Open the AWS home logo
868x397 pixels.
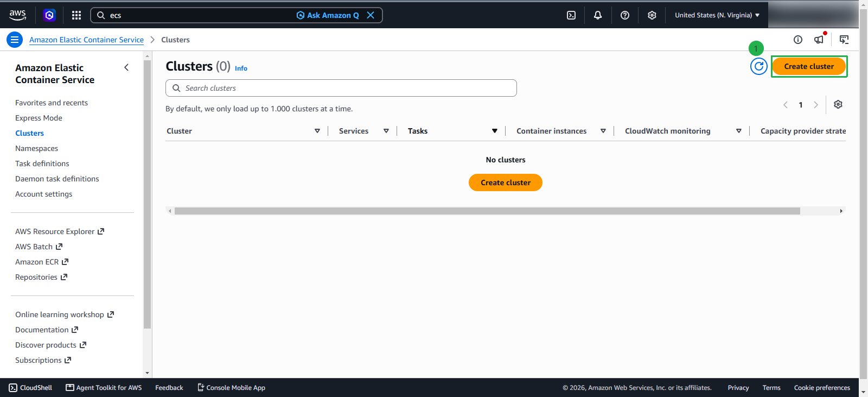(17, 15)
